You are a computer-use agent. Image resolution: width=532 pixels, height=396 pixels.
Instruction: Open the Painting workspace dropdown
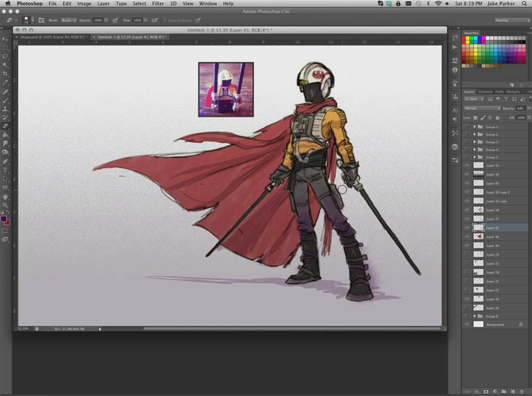point(512,21)
